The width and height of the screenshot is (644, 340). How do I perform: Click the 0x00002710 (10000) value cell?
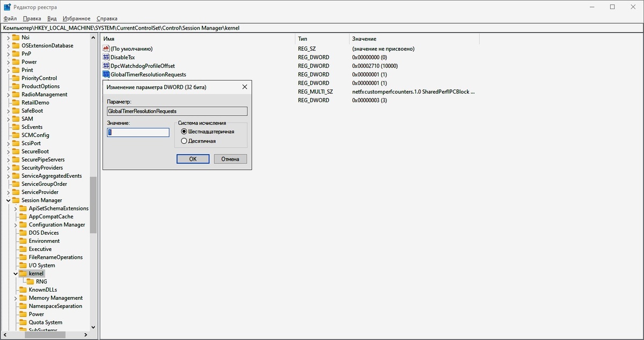pos(375,66)
